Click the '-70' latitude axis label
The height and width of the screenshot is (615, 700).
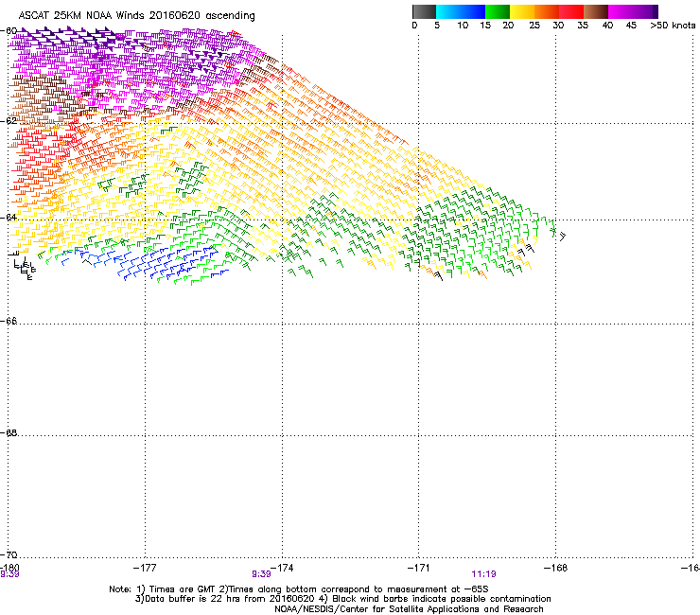pyautogui.click(x=9, y=554)
